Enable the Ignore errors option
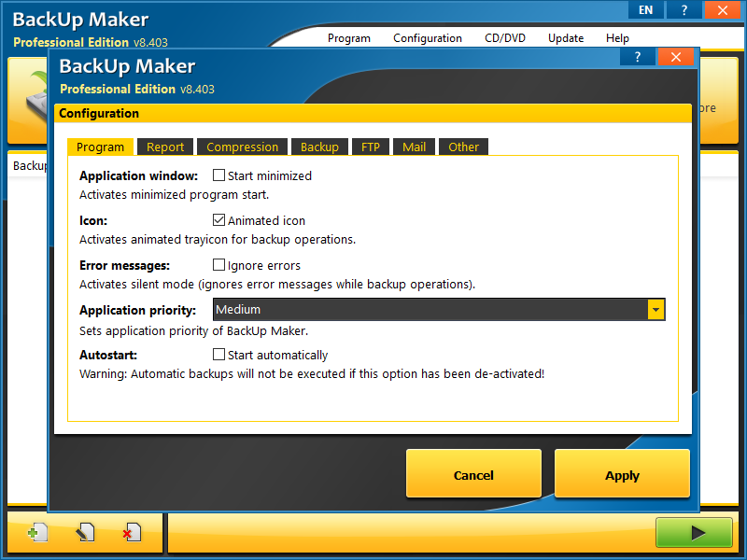The image size is (747, 560). (218, 265)
